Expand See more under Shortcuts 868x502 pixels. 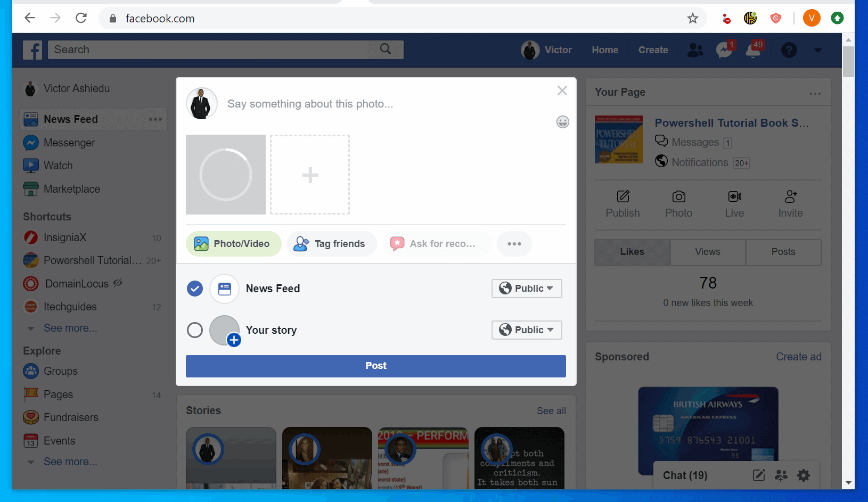pyautogui.click(x=71, y=328)
